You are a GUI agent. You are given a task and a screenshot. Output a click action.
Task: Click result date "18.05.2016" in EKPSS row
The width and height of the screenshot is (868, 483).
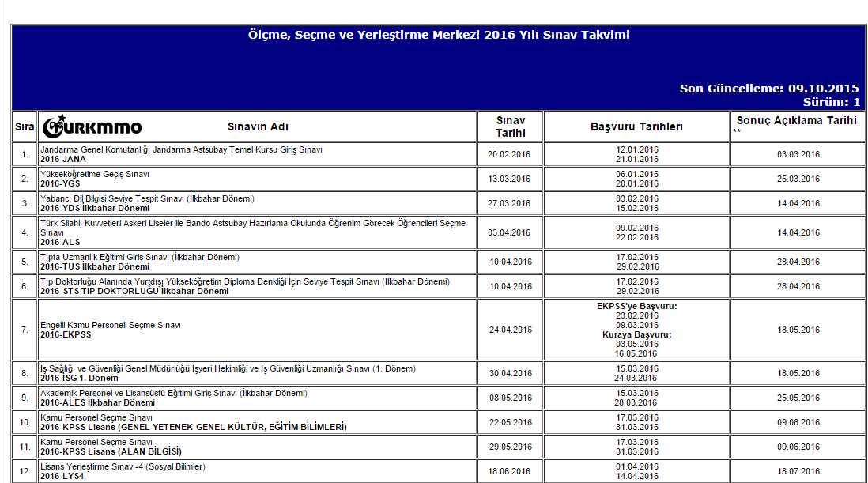[798, 330]
